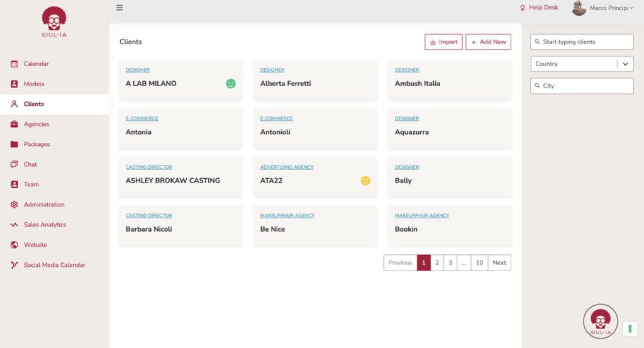This screenshot has width=644, height=348.
Task: Click the Calendar sidebar icon
Action: pos(14,64)
